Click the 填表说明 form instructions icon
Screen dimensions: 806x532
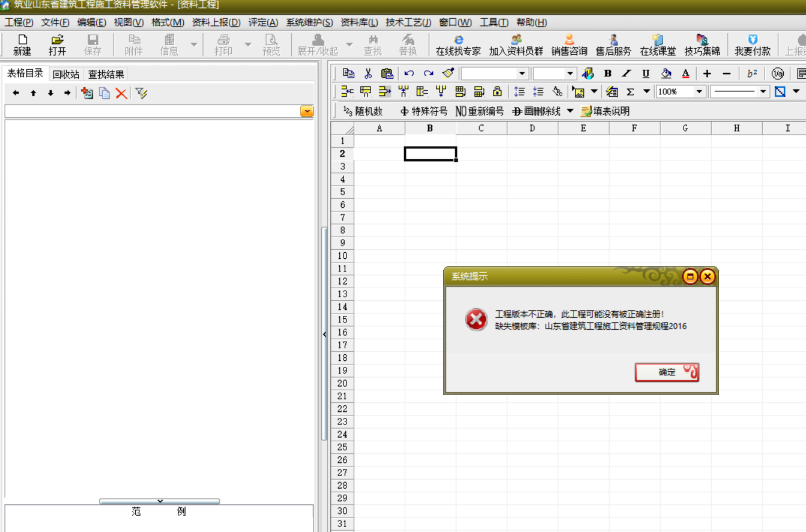605,111
